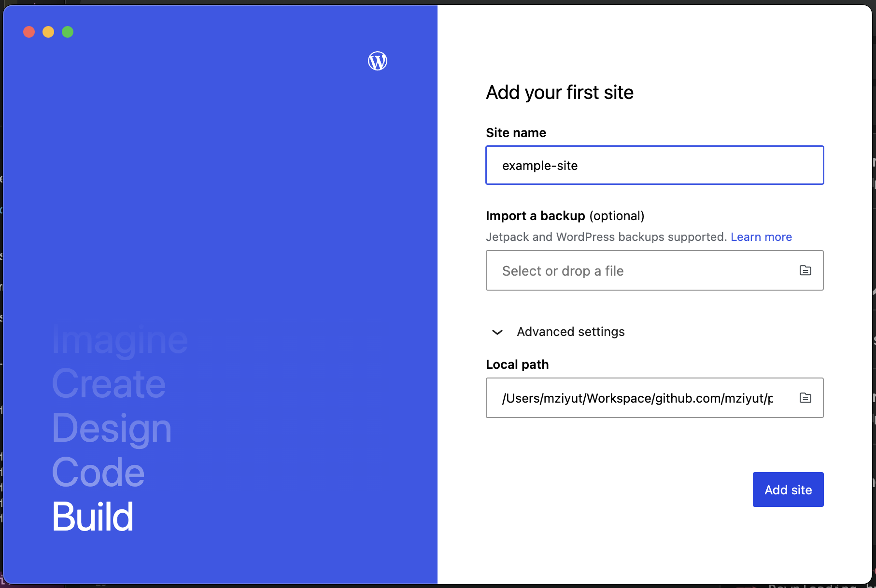This screenshot has height=588, width=876.
Task: Click the Build tagline text
Action: pyautogui.click(x=92, y=517)
